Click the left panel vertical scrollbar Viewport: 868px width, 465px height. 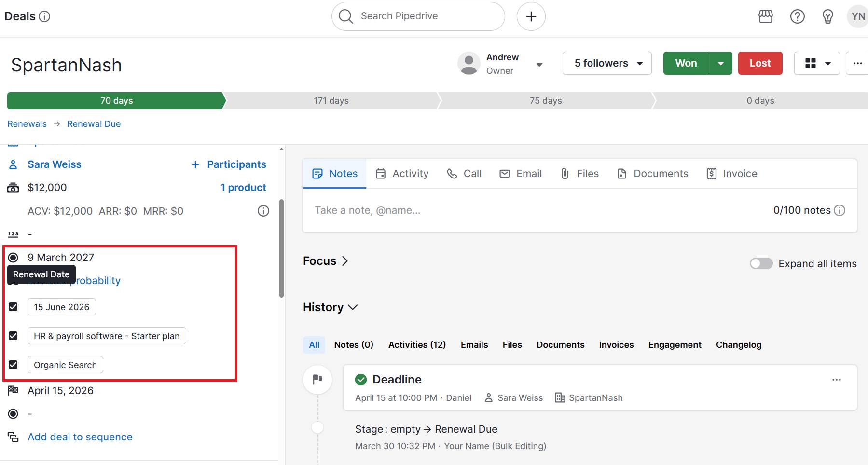[281, 248]
